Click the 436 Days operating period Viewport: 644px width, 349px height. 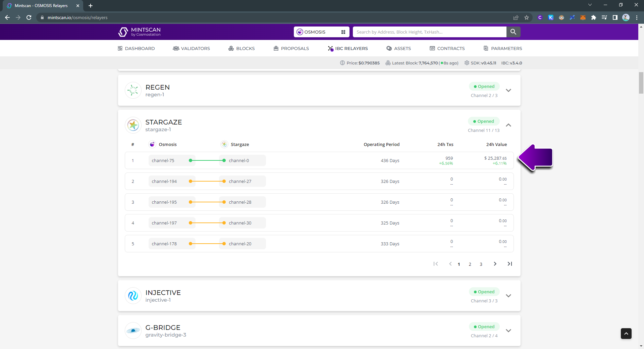390,160
